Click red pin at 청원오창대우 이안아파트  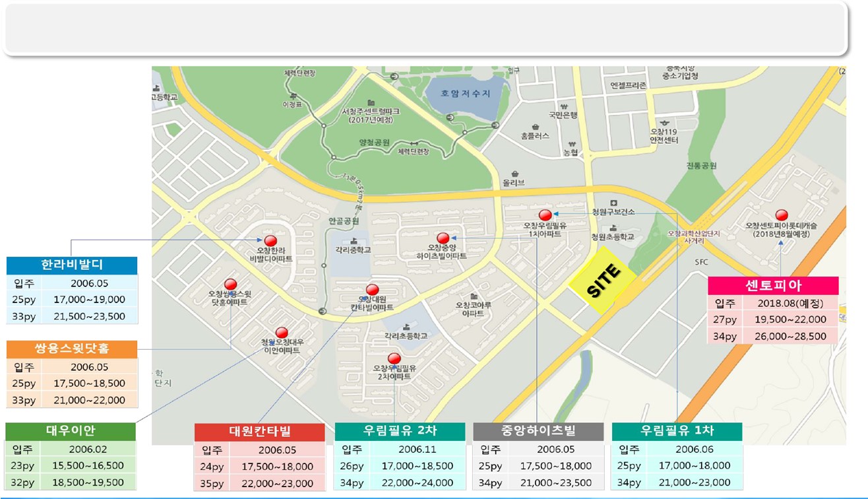click(282, 333)
